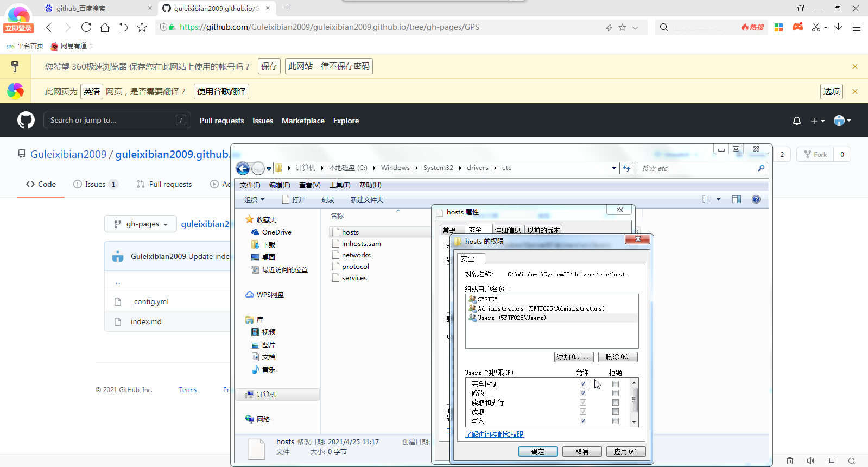868x467 pixels.
Task: Click trash icon in browser status bar
Action: pyautogui.click(x=790, y=461)
